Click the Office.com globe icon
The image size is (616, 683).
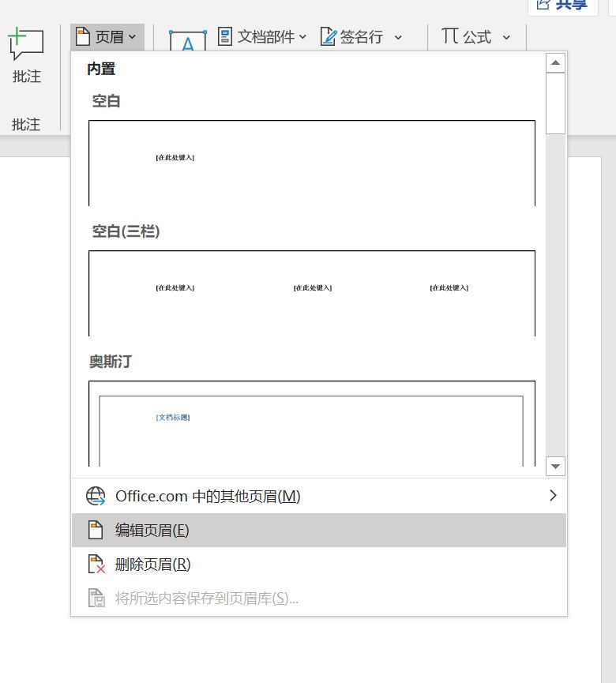click(x=96, y=496)
